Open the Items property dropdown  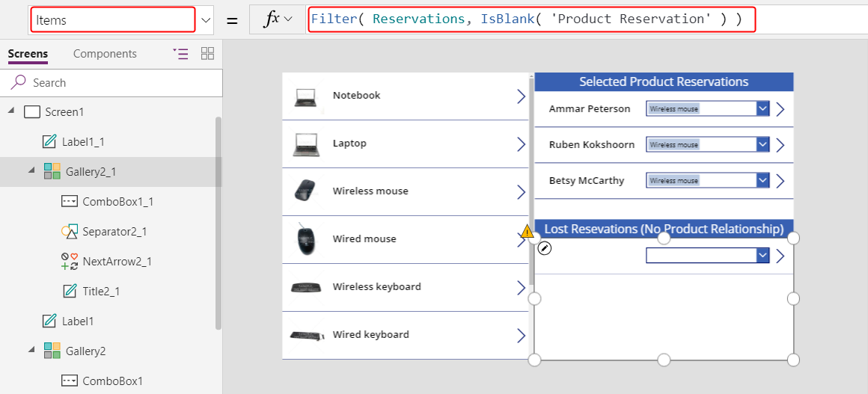click(206, 20)
